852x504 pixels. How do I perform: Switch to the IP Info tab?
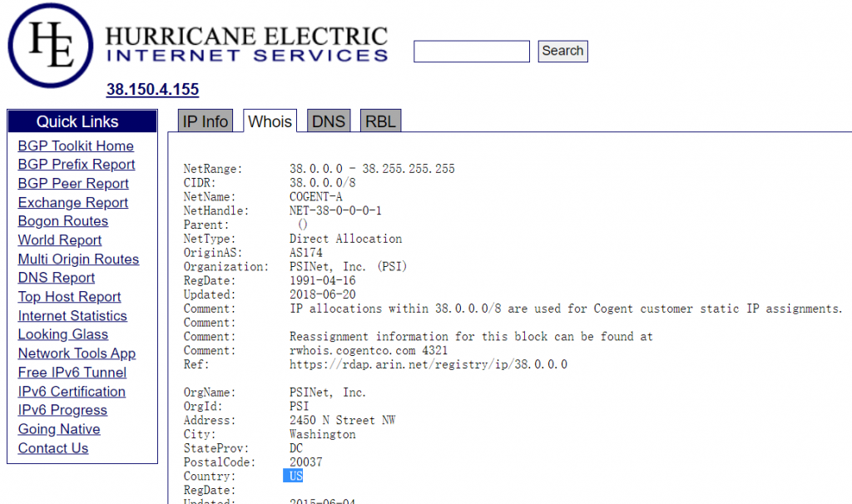click(x=206, y=121)
